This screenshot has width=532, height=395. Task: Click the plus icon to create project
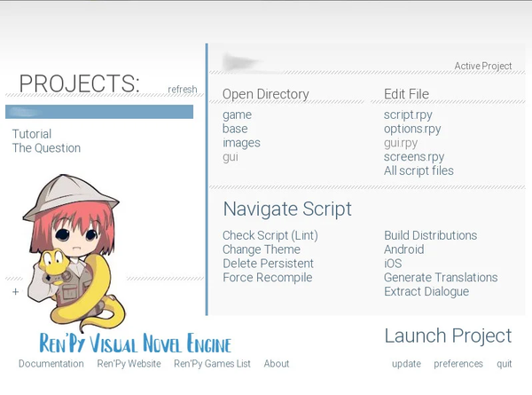(15, 291)
